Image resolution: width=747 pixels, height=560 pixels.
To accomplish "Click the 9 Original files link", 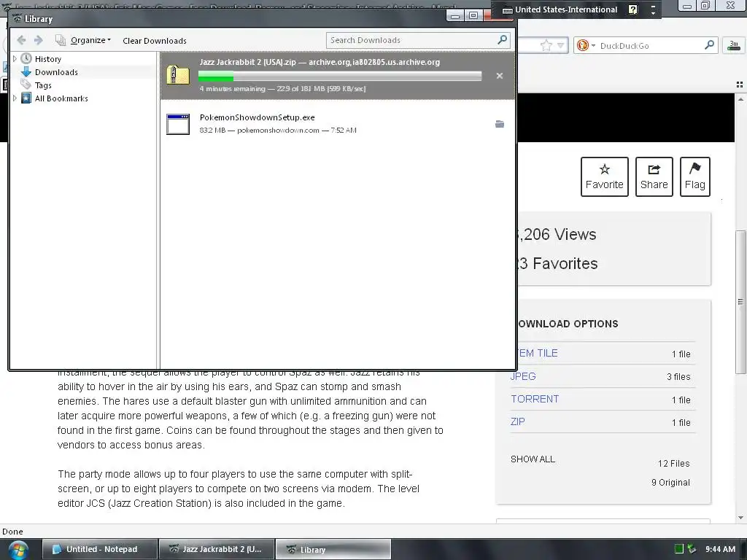I will (x=670, y=483).
